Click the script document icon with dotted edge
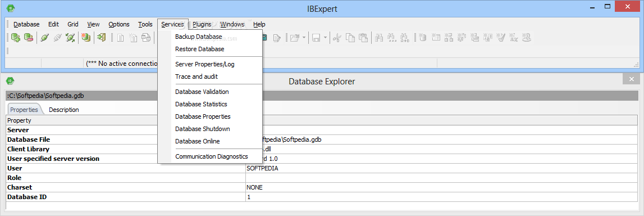This screenshot has width=644, height=216. (x=277, y=38)
